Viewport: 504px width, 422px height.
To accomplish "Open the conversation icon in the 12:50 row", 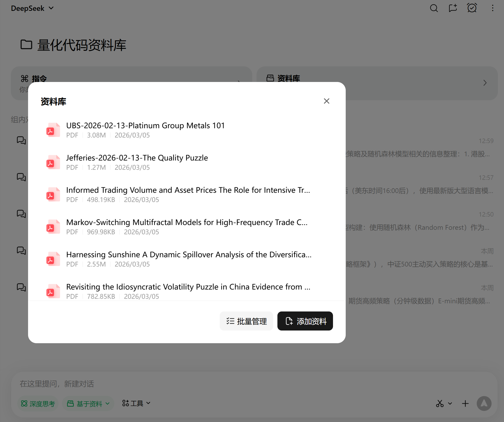I will click(21, 214).
